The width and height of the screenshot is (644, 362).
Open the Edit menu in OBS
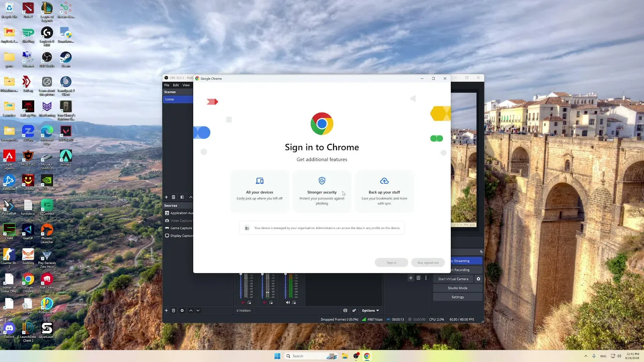coord(176,85)
